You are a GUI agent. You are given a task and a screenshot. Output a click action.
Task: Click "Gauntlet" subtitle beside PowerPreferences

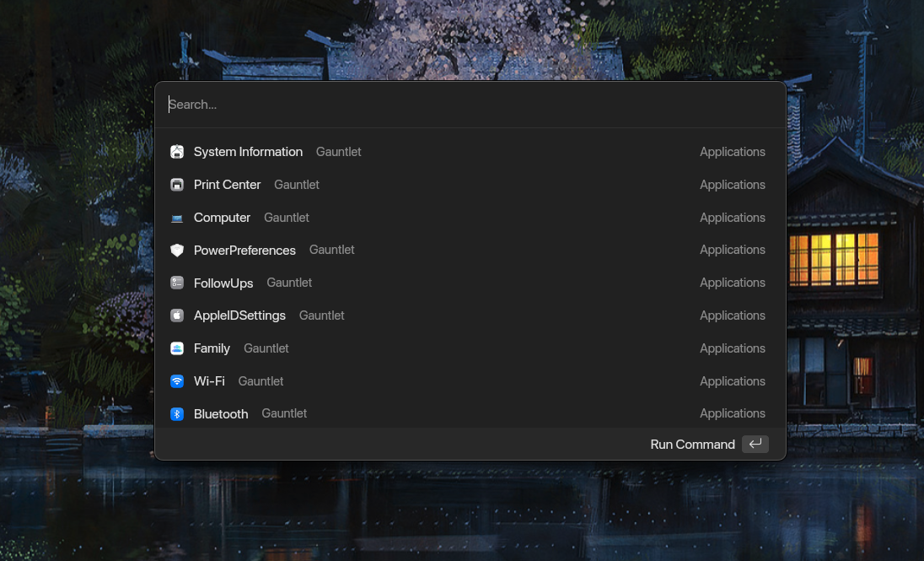tap(332, 250)
